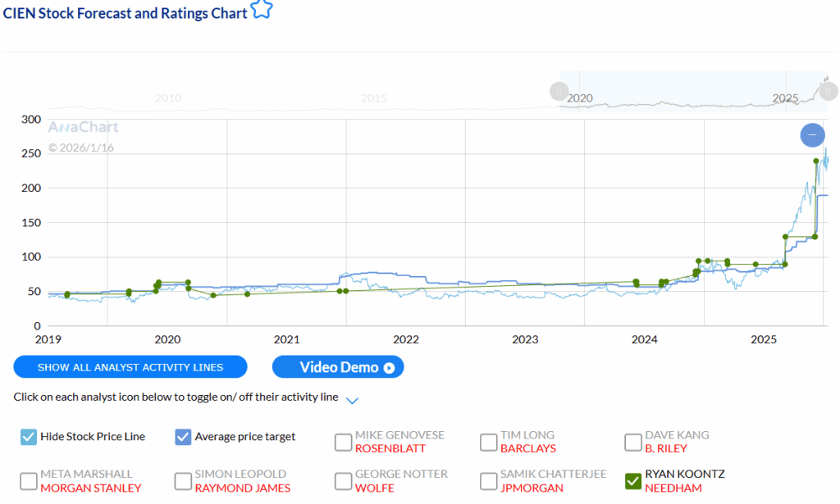The width and height of the screenshot is (840, 504).
Task: Toggle Hide Stock Price Line checkbox
Action: point(29,437)
